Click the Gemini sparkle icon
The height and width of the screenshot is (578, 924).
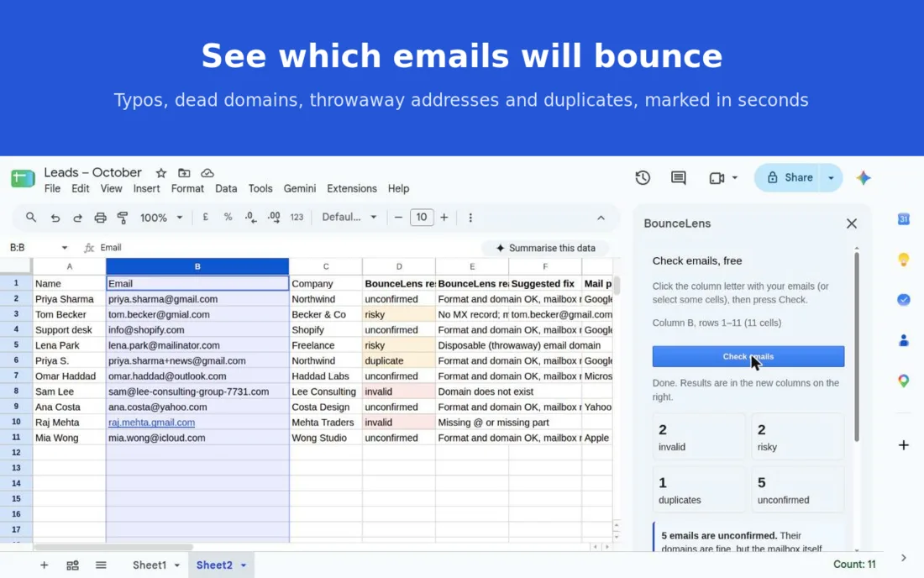click(864, 178)
